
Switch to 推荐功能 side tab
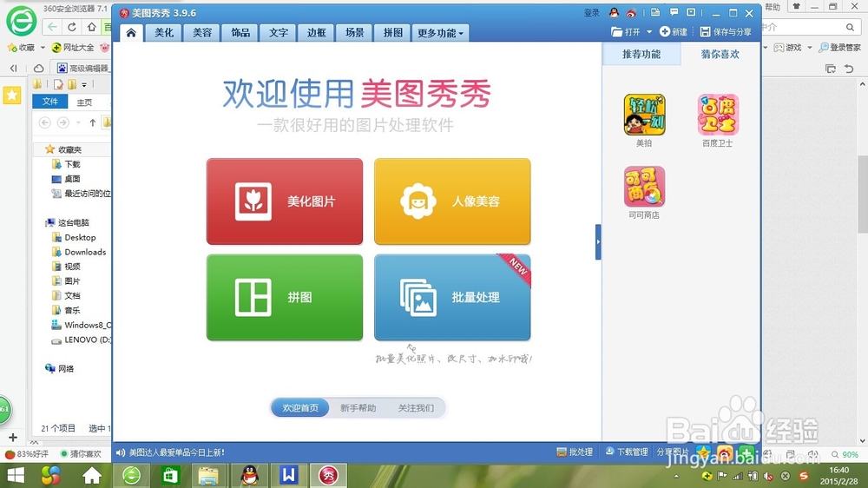[x=641, y=55]
